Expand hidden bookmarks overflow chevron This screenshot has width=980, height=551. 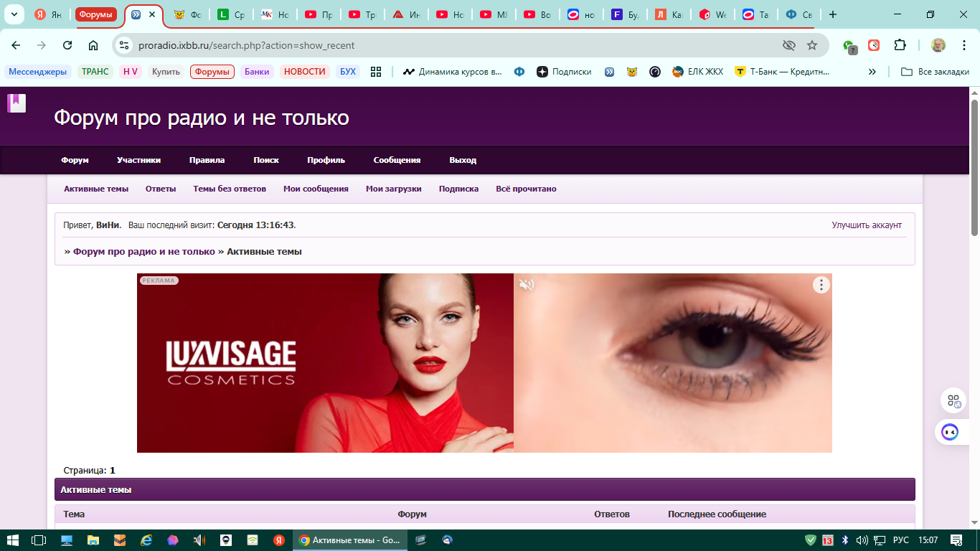pos(872,72)
